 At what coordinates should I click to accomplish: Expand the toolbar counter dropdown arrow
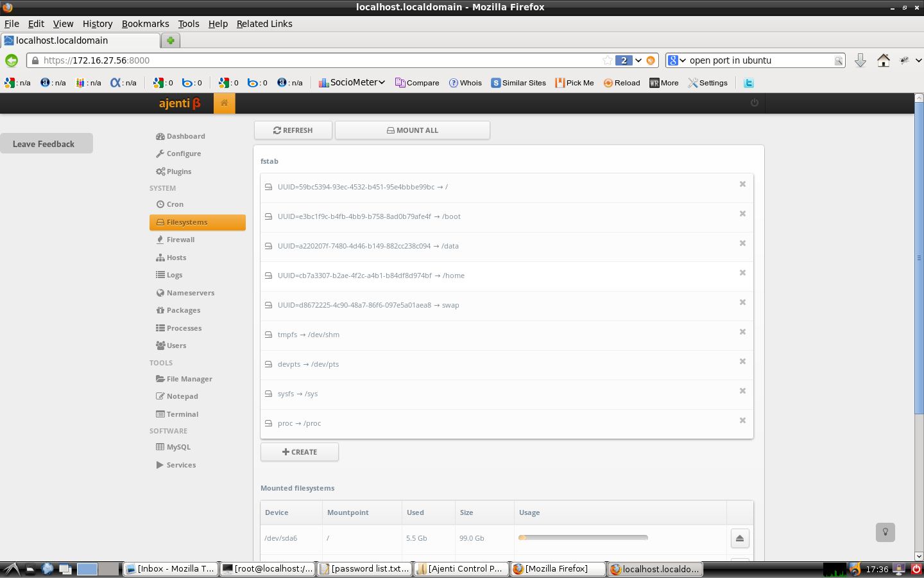(638, 60)
